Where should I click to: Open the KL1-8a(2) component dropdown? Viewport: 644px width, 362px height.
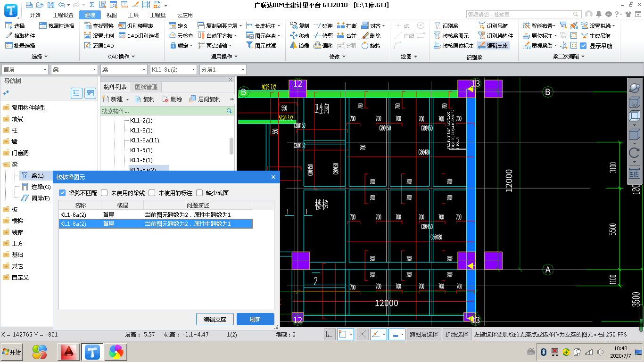pos(173,69)
